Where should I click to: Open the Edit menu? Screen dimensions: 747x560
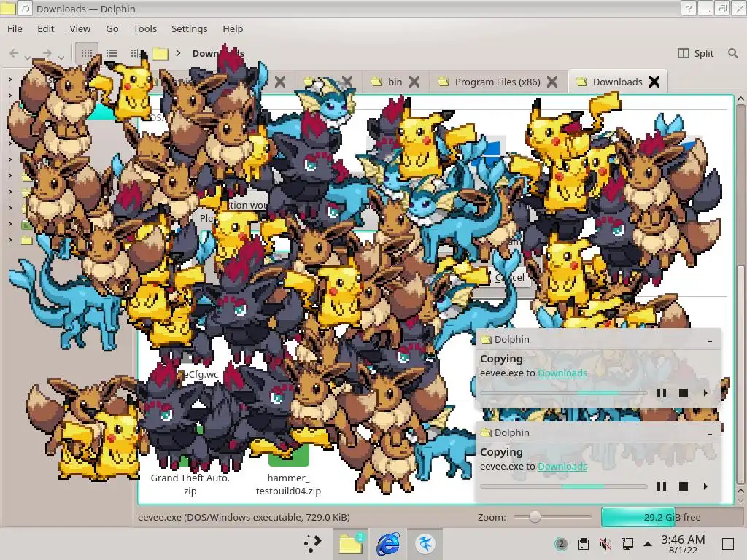click(45, 28)
